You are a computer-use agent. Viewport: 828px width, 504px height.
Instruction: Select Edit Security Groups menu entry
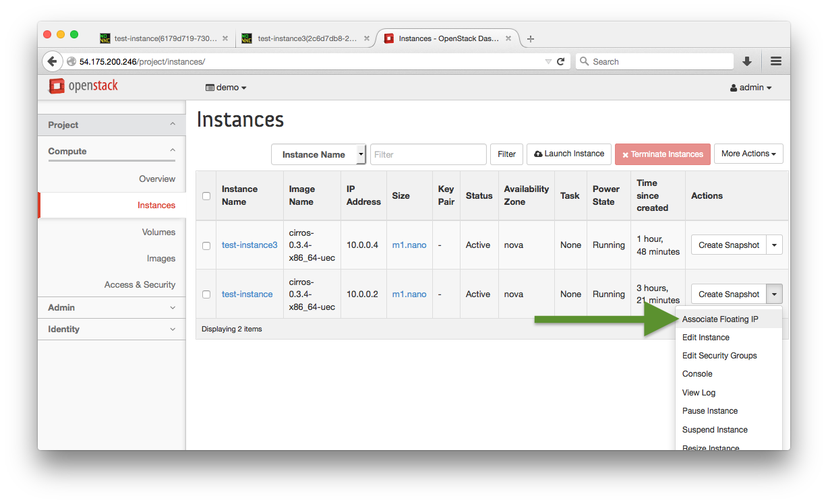pyautogui.click(x=719, y=356)
